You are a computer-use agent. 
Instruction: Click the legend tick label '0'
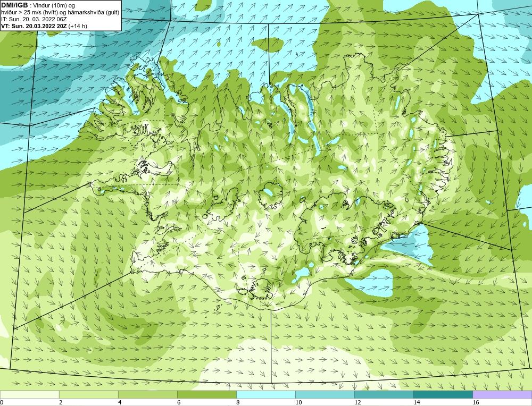pos(2,402)
